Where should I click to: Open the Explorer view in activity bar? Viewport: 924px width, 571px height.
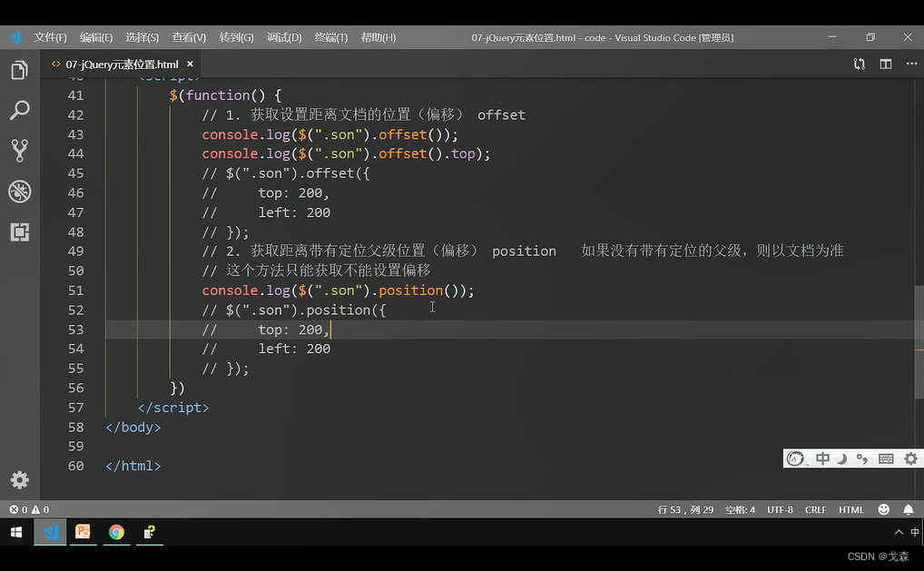pos(19,70)
